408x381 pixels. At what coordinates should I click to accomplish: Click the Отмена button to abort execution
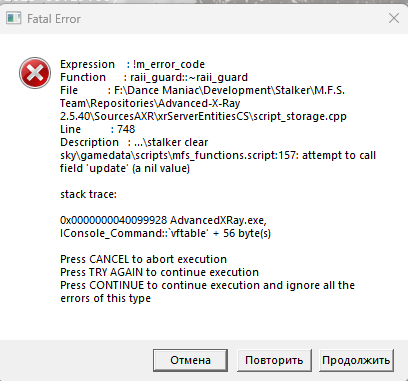coord(190,360)
